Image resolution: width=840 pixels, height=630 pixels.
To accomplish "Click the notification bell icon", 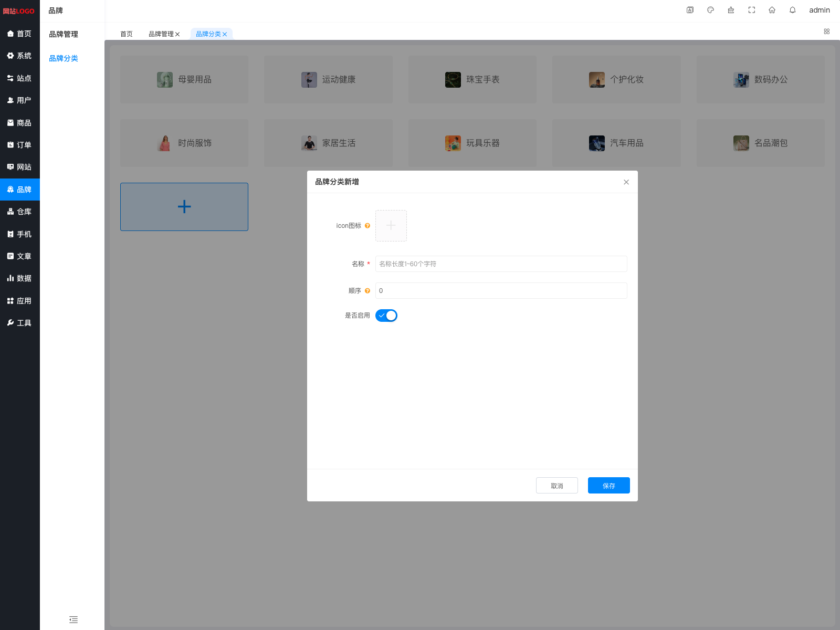I will tap(792, 10).
